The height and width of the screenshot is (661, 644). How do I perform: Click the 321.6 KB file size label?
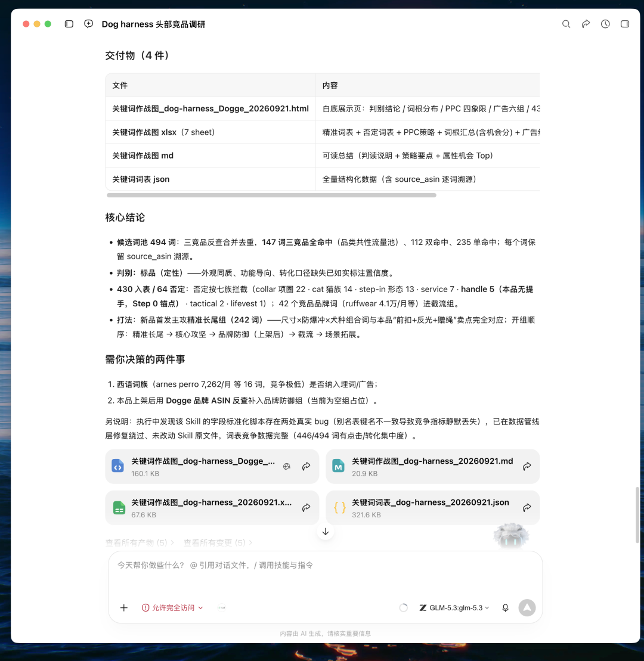(366, 515)
